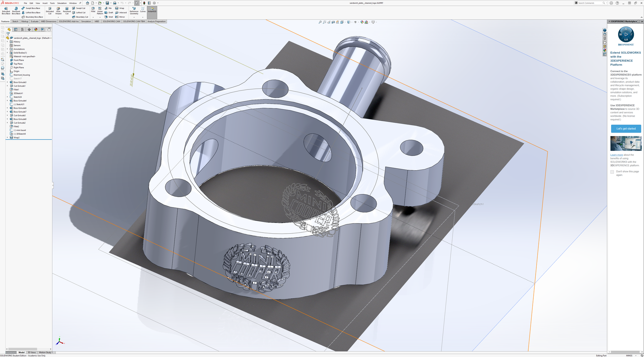Click the Hole Wizard tool
This screenshot has width=644, height=357.
click(58, 10)
